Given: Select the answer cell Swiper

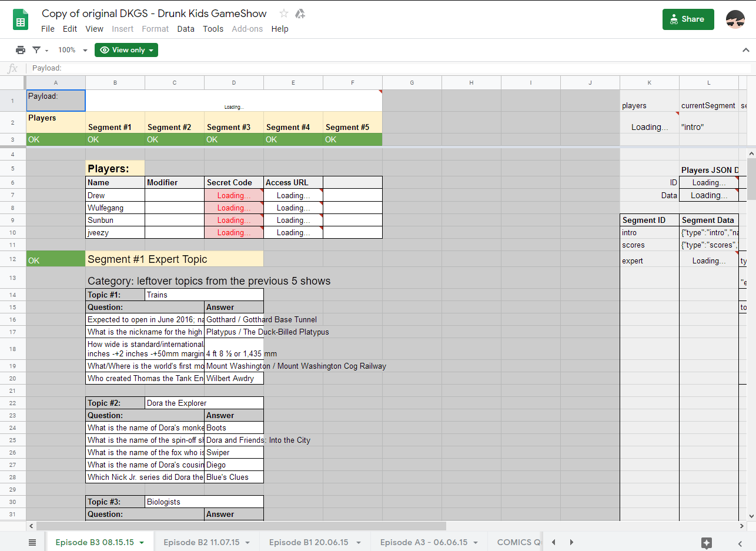Looking at the screenshot, I should [x=234, y=452].
